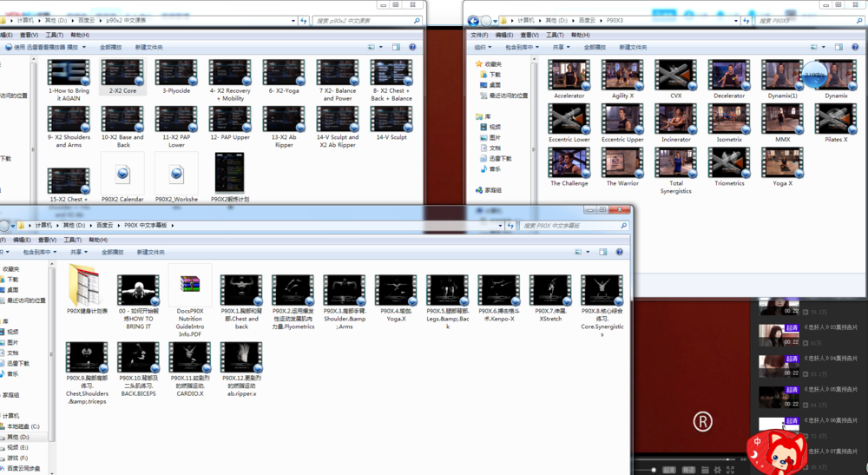Select 桌面 in P90X3 navigation pane

tap(491, 85)
